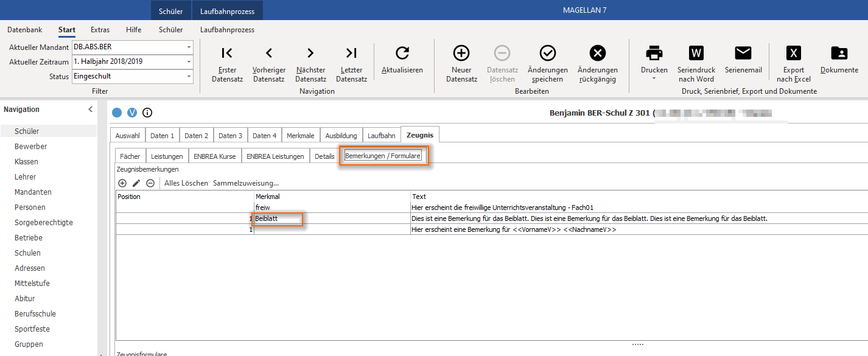
Task: Add a new Zeugnisbemerkung with plus icon
Action: [122, 183]
